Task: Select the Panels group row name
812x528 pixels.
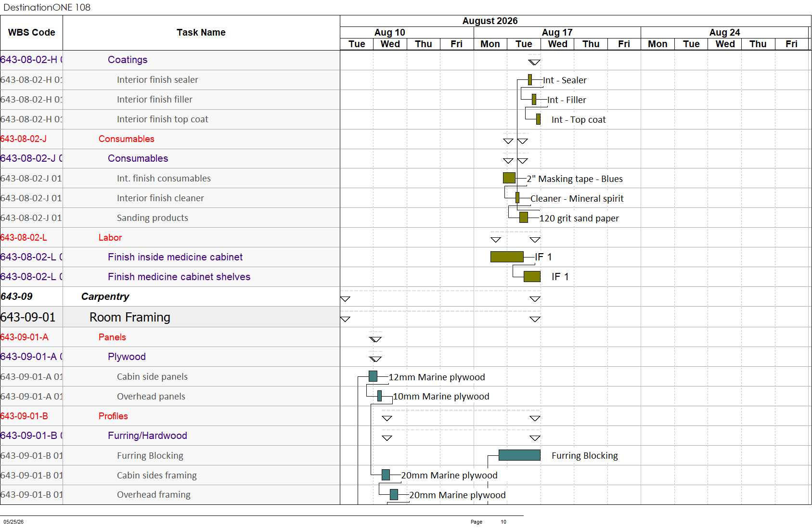Action: coord(112,337)
